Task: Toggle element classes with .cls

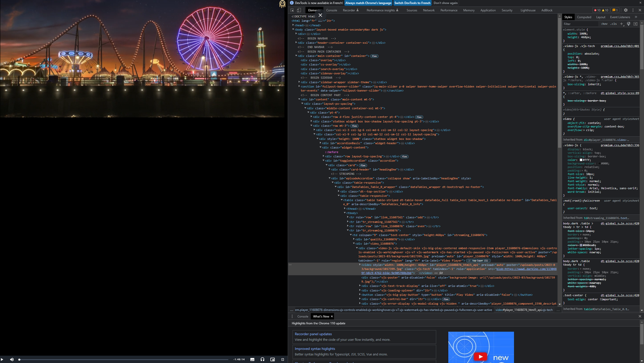Action: coord(613,24)
